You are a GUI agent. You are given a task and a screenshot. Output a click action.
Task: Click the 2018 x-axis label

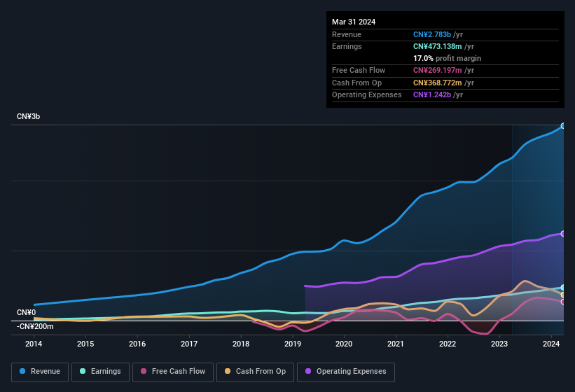coord(241,344)
